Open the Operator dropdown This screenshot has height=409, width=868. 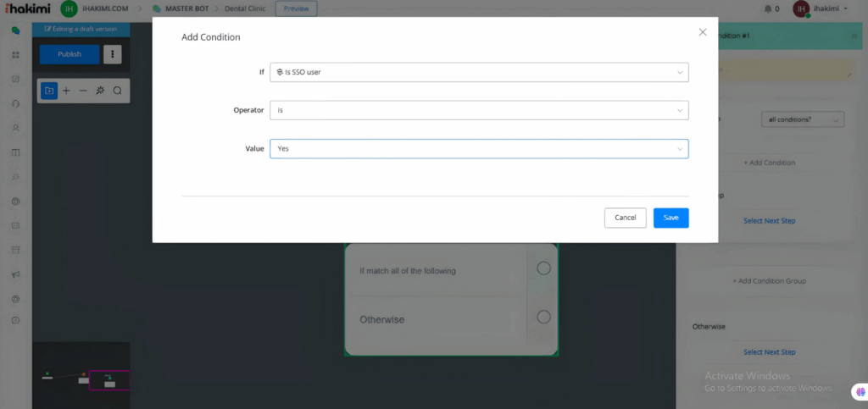click(479, 110)
